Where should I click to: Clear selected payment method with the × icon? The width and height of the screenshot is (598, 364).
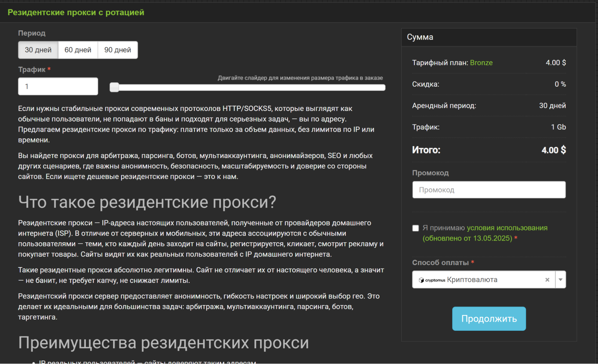click(x=547, y=280)
